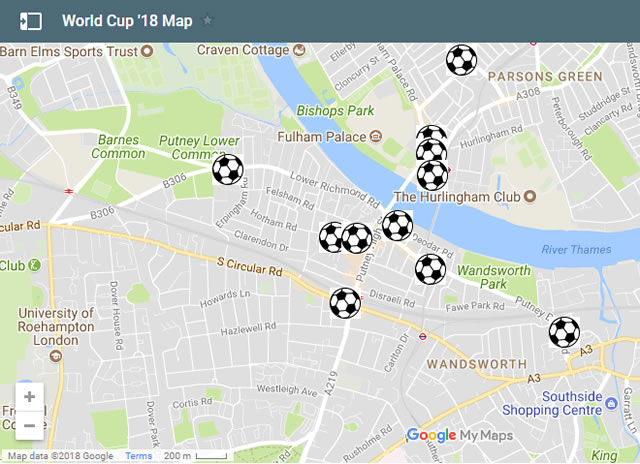Open the Terms link
The height and width of the screenshot is (464, 640).
tap(139, 456)
